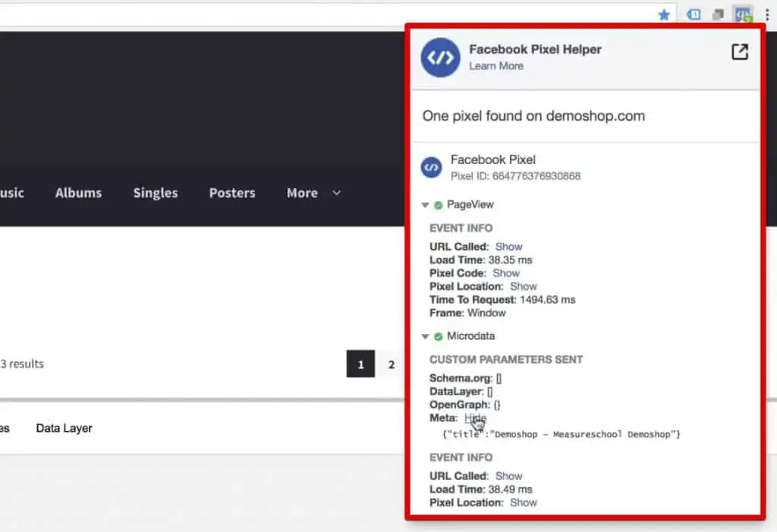Screen dimensions: 777x532
Task: Show the Pixel Code
Action: [506, 272]
